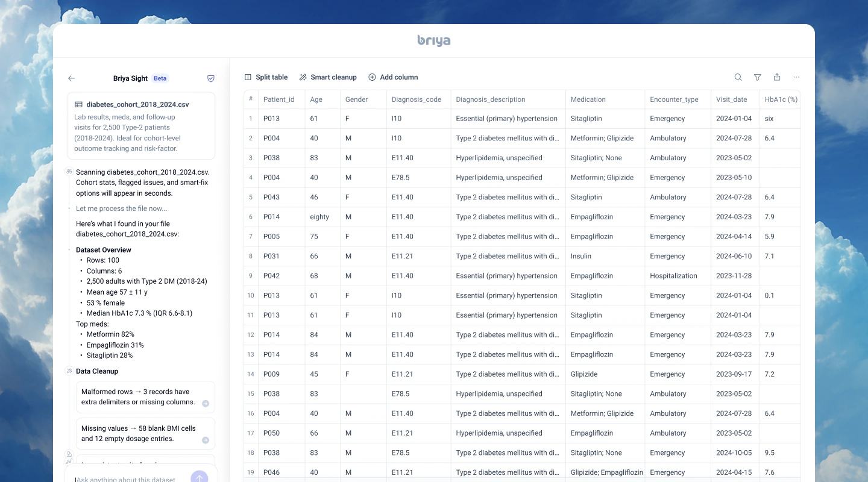The height and width of the screenshot is (482, 868).
Task: Go back using the left arrow in Briya Sight
Action: (71, 78)
